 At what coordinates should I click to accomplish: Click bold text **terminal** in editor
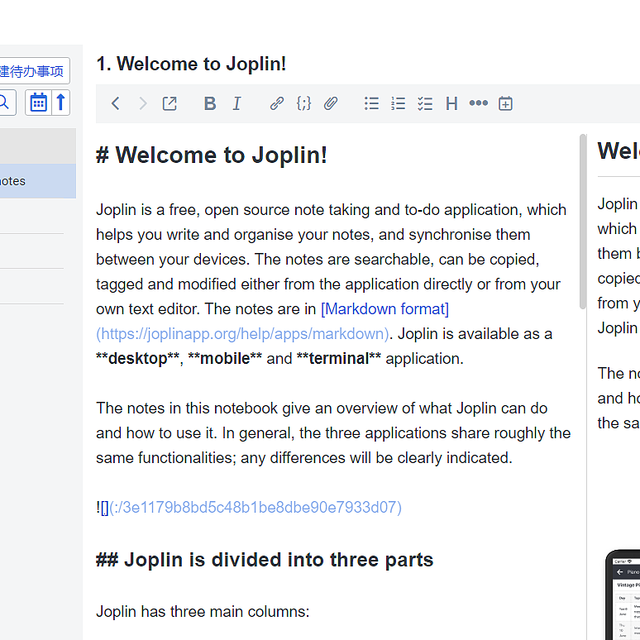click(x=339, y=359)
